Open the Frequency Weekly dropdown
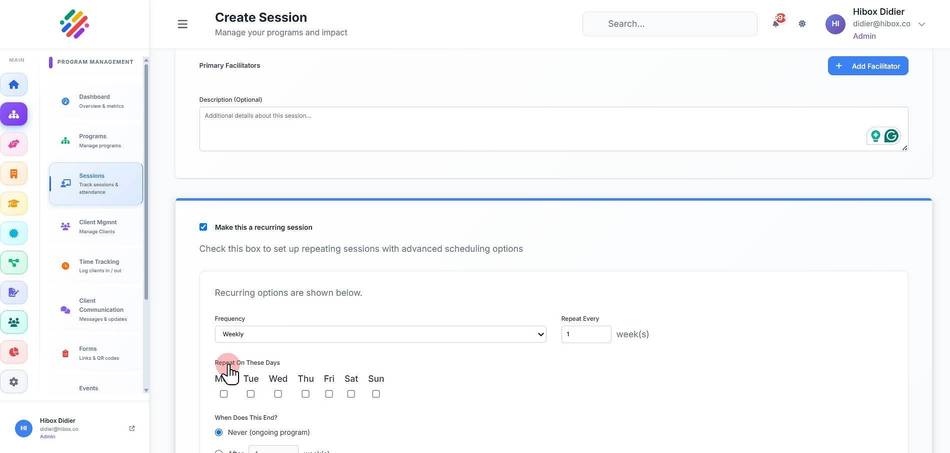Viewport: 950px width, 453px height. click(x=380, y=334)
